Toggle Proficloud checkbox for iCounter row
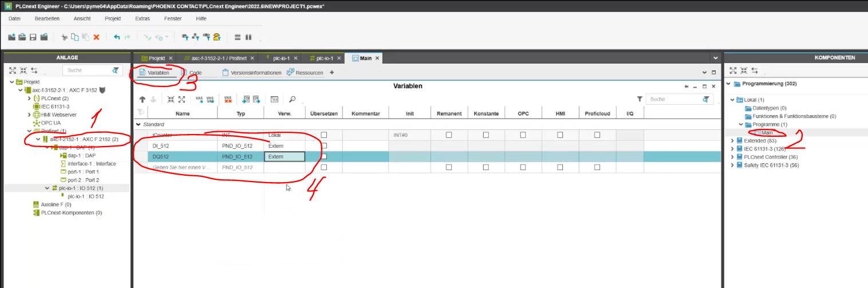 597,135
